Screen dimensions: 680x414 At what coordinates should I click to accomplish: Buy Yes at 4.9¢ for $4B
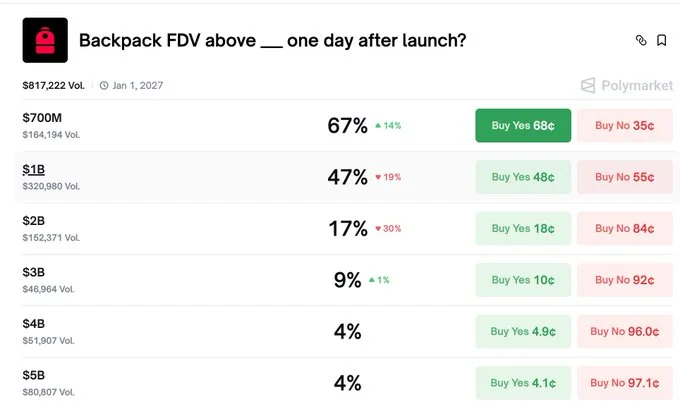[523, 332]
